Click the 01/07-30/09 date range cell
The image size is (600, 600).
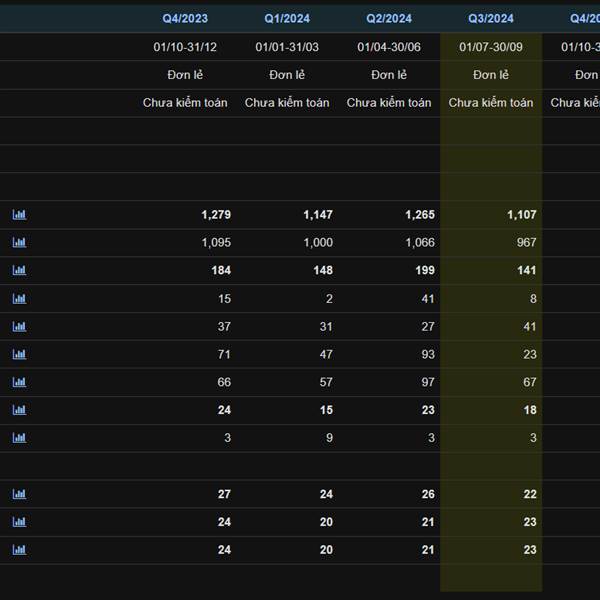[x=491, y=47]
